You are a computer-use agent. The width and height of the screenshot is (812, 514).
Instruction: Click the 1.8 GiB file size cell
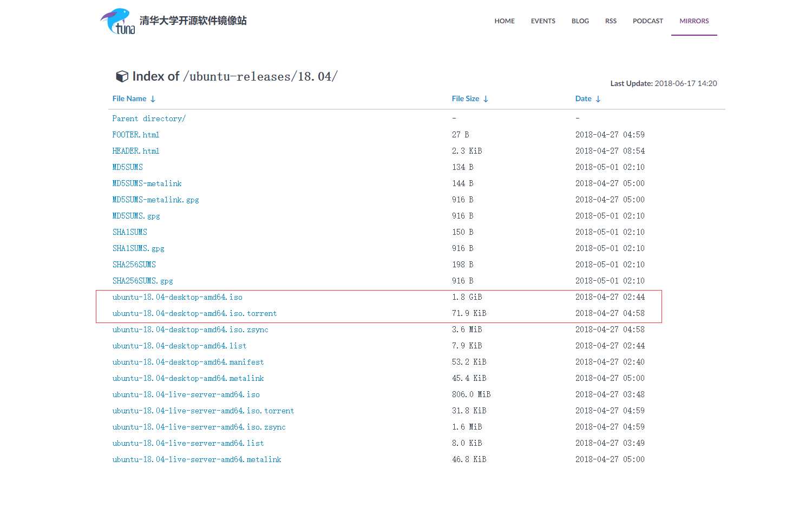[x=467, y=297]
